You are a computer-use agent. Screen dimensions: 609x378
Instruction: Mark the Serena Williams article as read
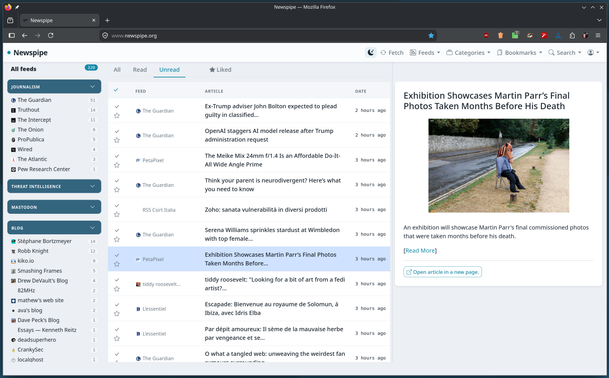[x=117, y=230]
